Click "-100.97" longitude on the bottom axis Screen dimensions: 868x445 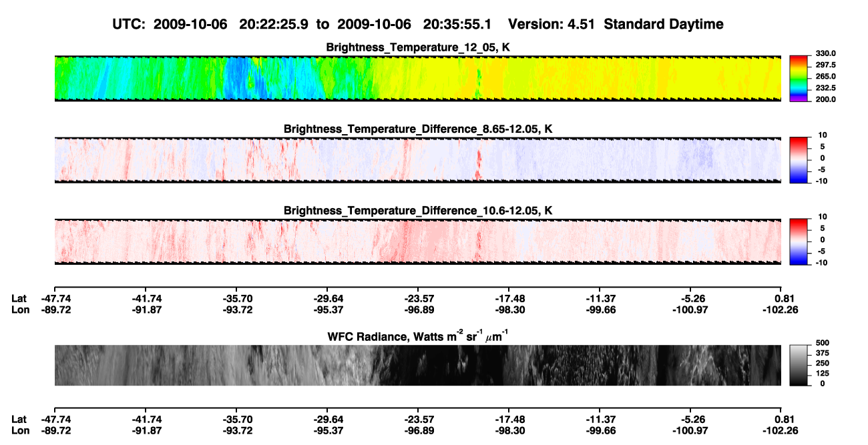click(x=689, y=431)
